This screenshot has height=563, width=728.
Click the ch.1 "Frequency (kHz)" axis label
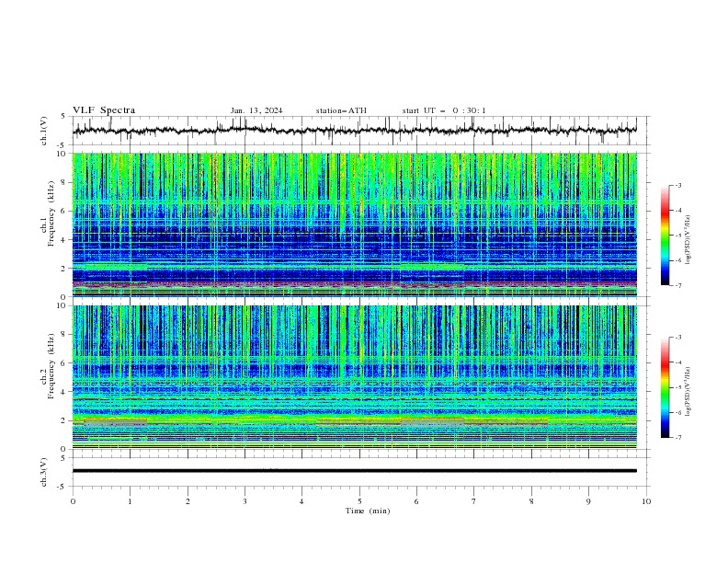(51, 214)
